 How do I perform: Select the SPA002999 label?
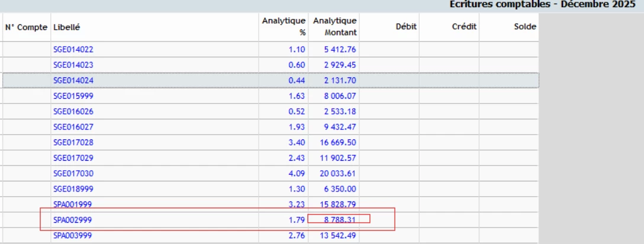[x=73, y=220]
